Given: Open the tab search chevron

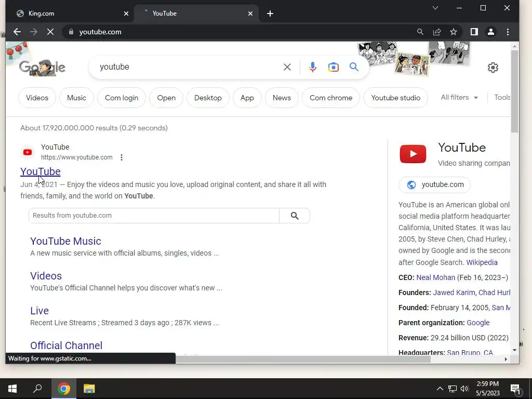Looking at the screenshot, I should tap(435, 8).
